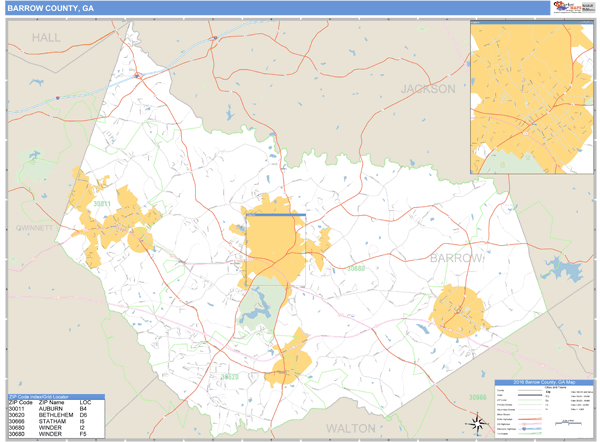Click the green 30666 ZIP label on map
This screenshot has height=442, width=600.
click(478, 397)
